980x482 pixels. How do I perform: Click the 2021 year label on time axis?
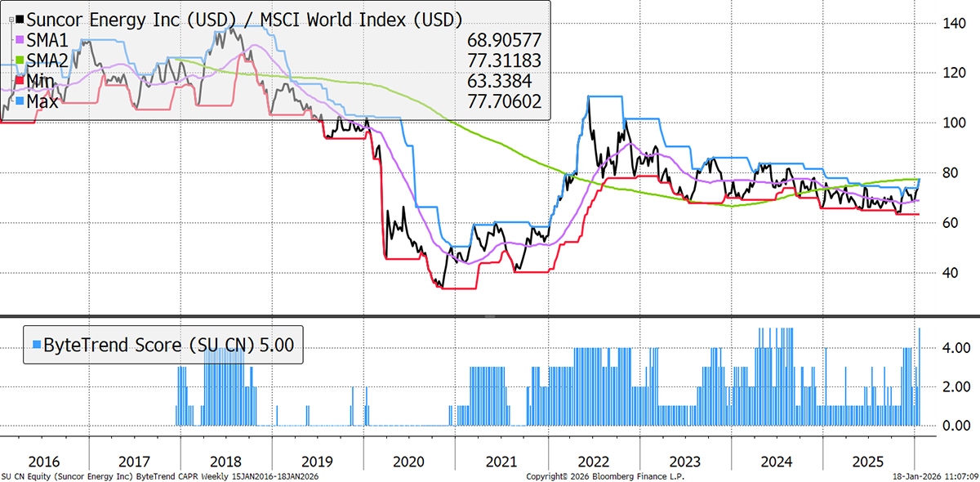(500, 461)
